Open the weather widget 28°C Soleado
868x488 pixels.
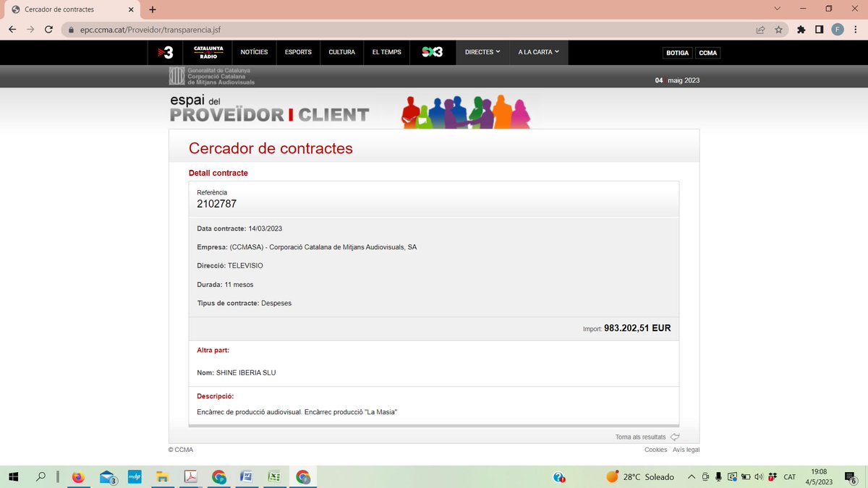click(x=640, y=477)
